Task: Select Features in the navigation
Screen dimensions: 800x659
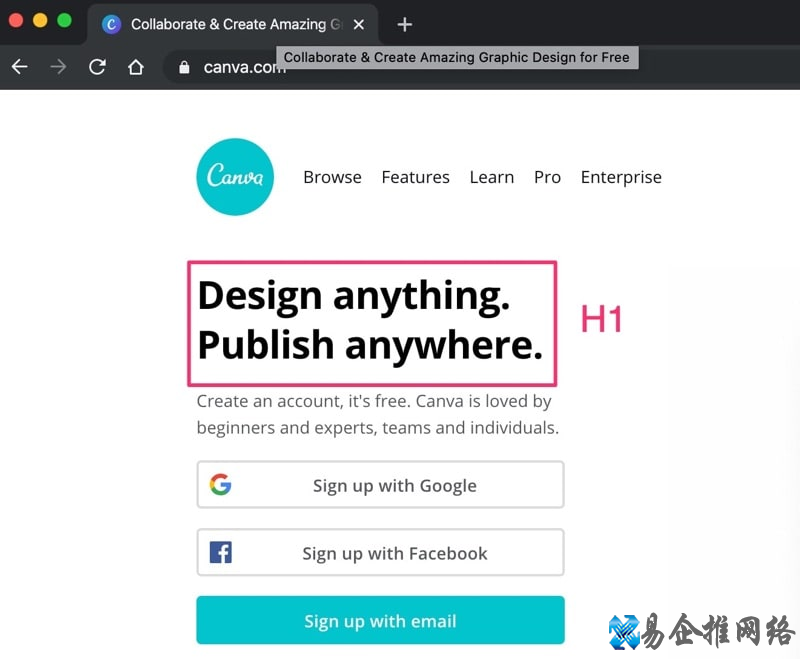Action: pos(415,177)
